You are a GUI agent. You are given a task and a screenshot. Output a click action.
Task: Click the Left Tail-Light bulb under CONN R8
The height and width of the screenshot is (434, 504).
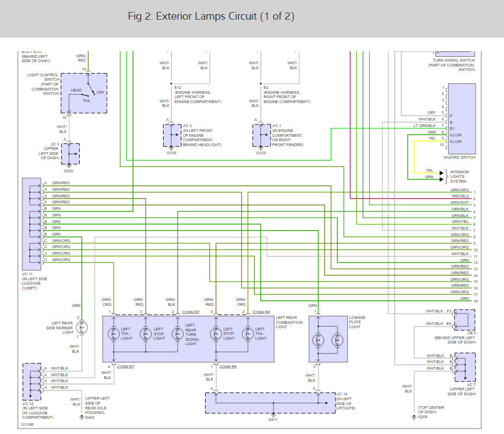(248, 334)
